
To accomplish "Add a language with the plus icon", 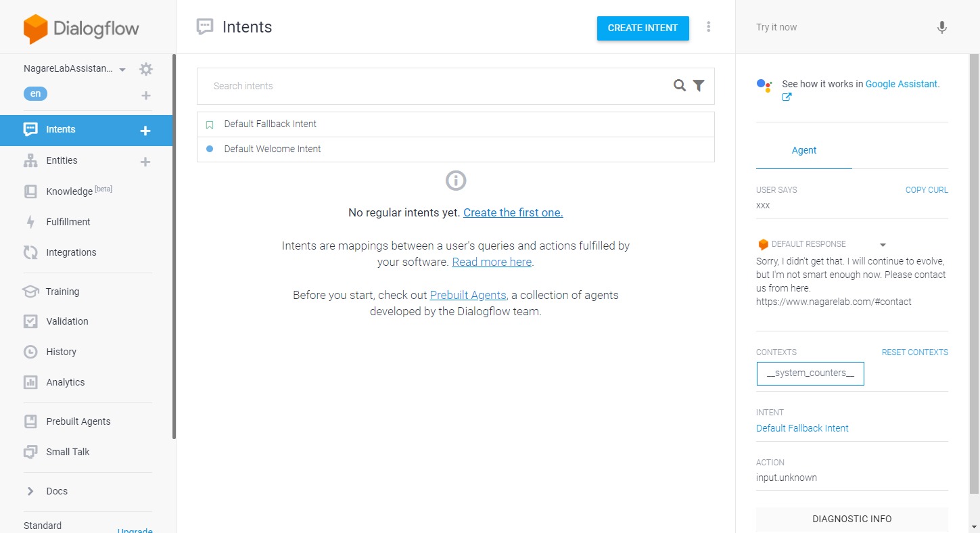I will [145, 95].
